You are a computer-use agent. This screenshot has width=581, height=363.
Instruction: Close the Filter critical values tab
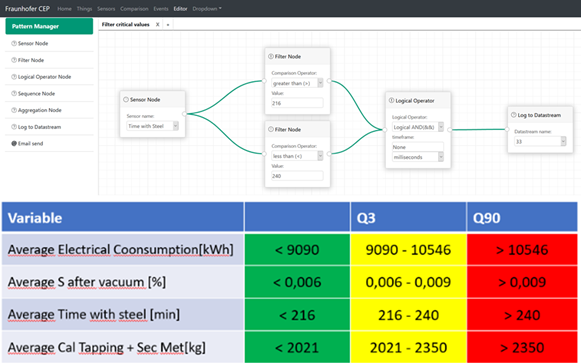click(x=157, y=24)
